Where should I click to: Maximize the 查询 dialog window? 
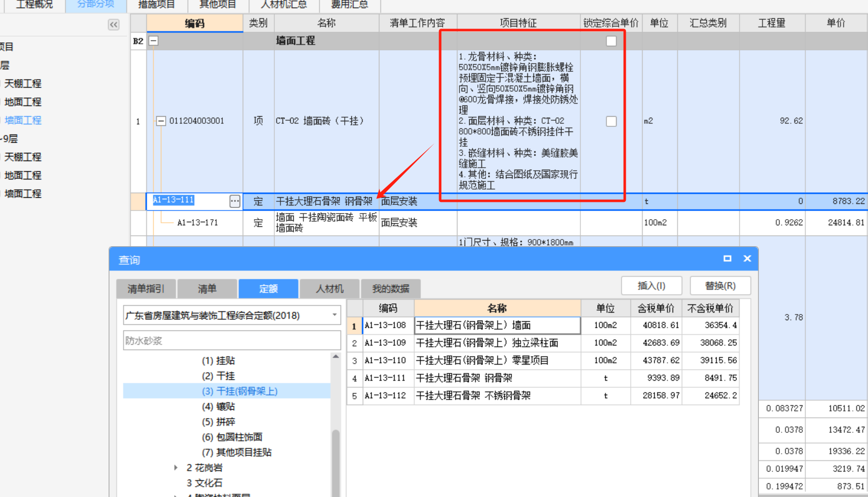tap(727, 259)
